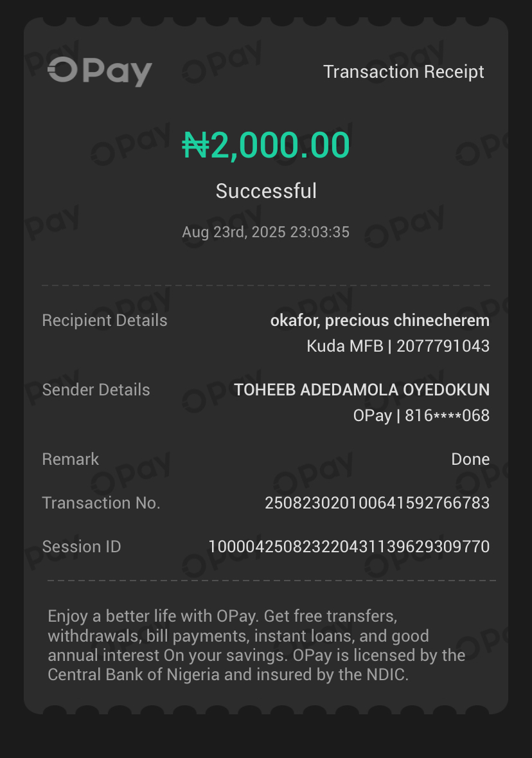This screenshot has width=532, height=758.
Task: Select the transaction number value
Action: 377,503
